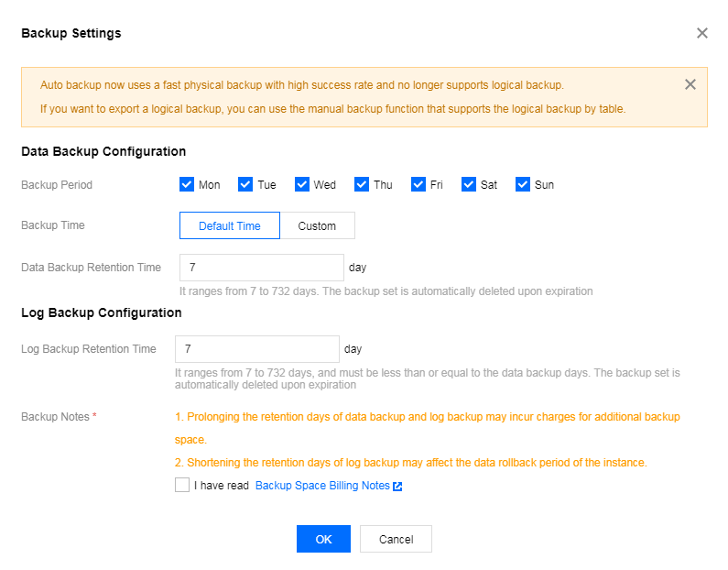Click the Data Backup Retention Time field

(262, 268)
